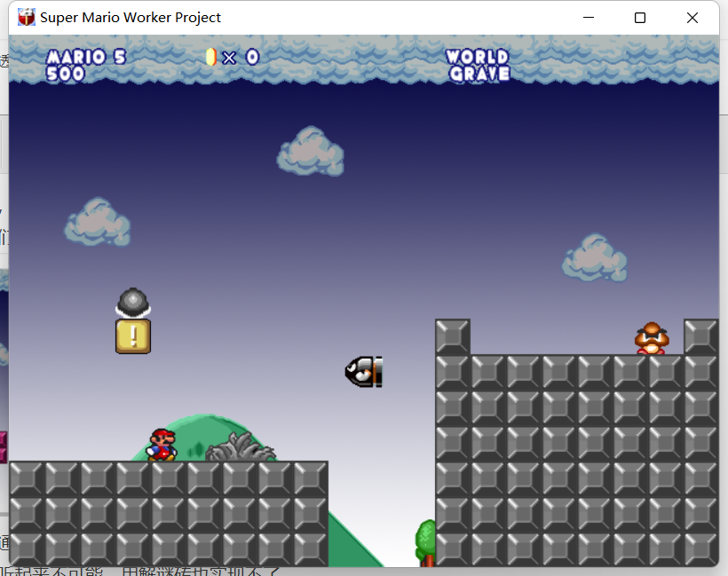Maximize the Super Mario Worker Project window
728x576 pixels.
(x=640, y=18)
